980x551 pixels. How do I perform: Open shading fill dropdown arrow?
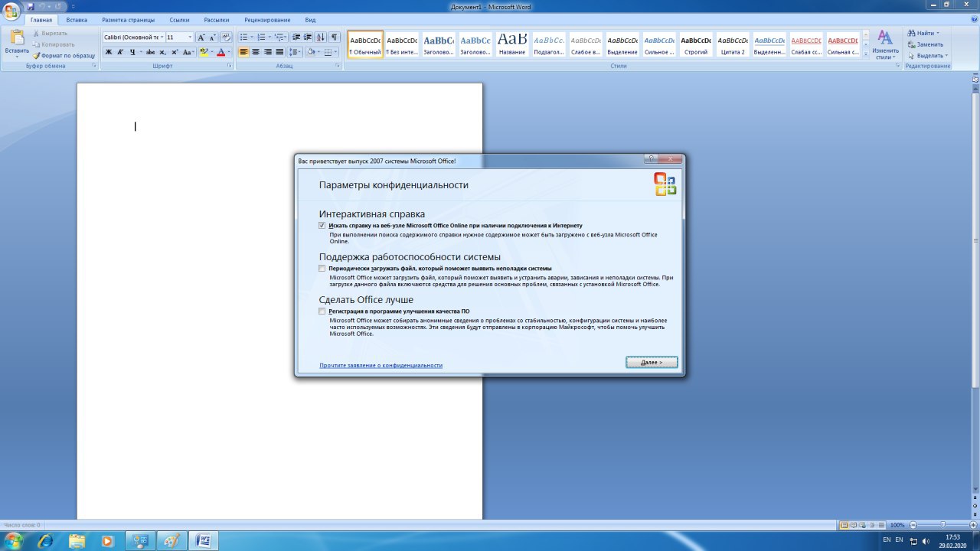tap(319, 52)
